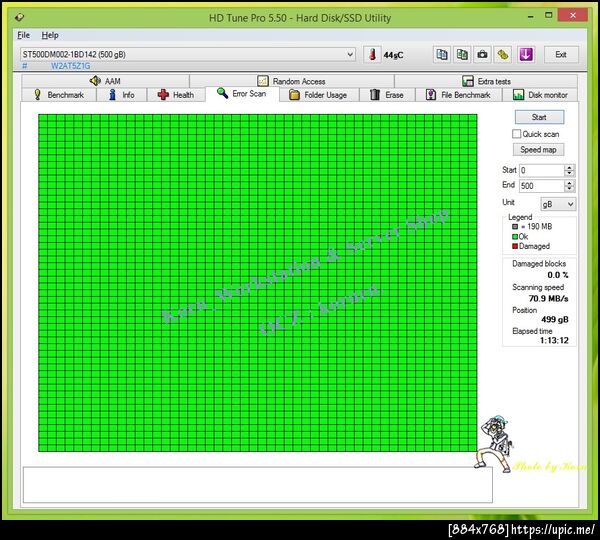Viewport: 600px width, 540px height.
Task: Click the 0.0 % damaged blocks value
Action: click(x=558, y=275)
